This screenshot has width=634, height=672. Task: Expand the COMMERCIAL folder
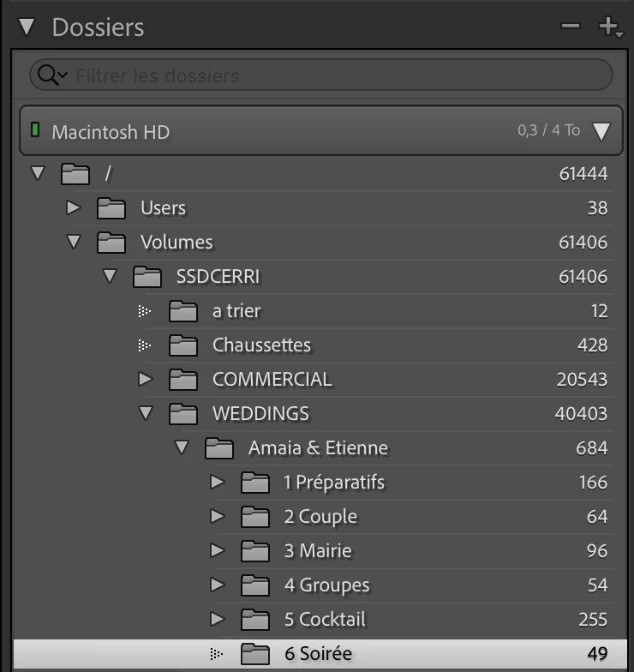146,379
